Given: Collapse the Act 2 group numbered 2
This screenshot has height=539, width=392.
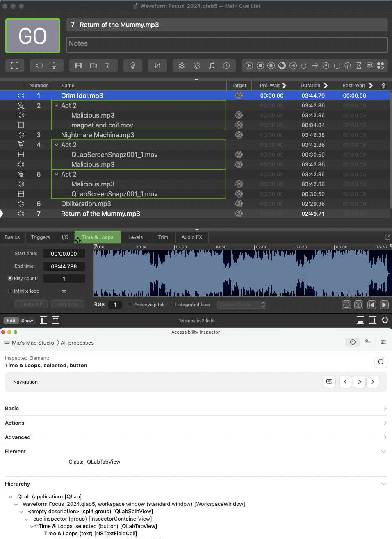Looking at the screenshot, I should [x=57, y=105].
